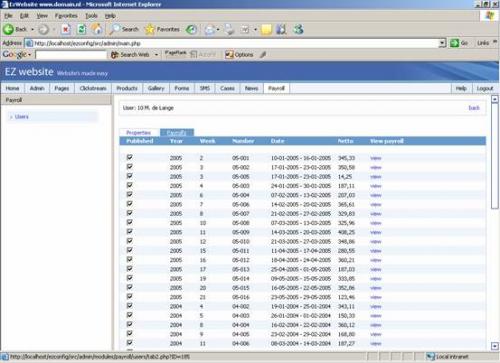Click the highlighter pen icon

pos(263,55)
